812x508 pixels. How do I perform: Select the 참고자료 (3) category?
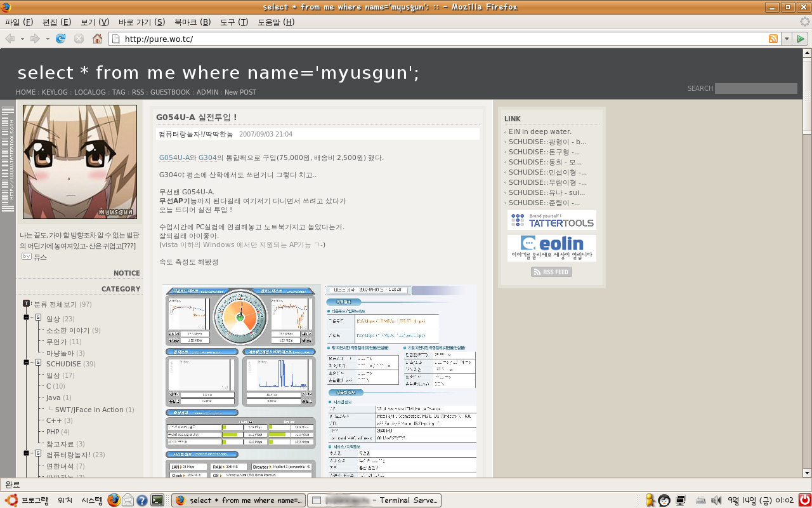coord(65,444)
